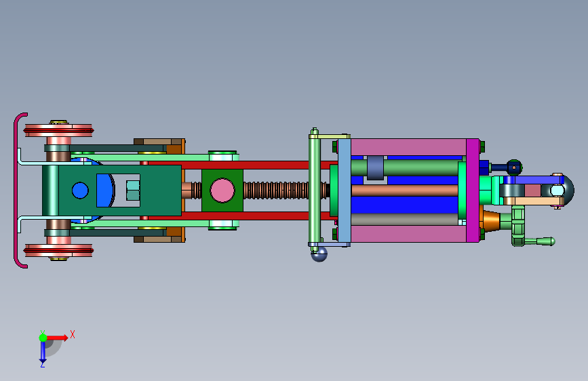Click the blue Z axis label
This screenshot has height=381, width=588.
coord(42,365)
